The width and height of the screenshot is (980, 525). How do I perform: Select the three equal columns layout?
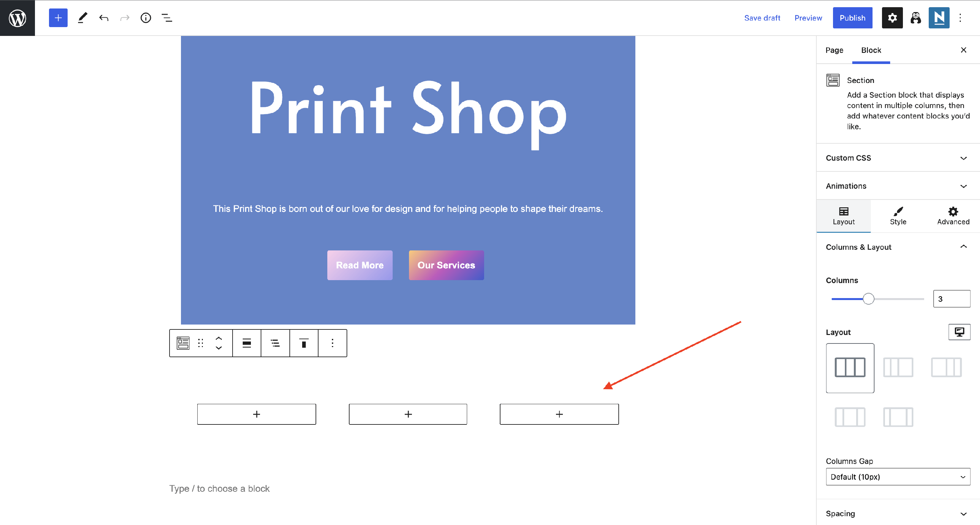[x=850, y=368]
